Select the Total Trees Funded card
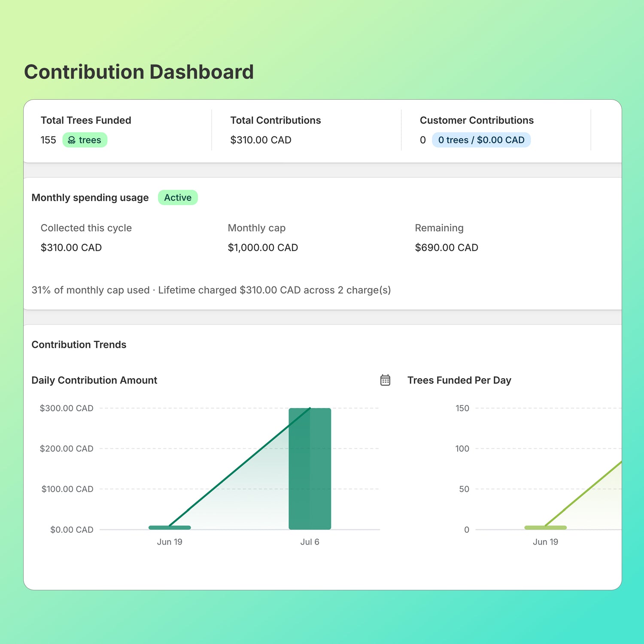Image resolution: width=644 pixels, height=644 pixels. tap(118, 130)
